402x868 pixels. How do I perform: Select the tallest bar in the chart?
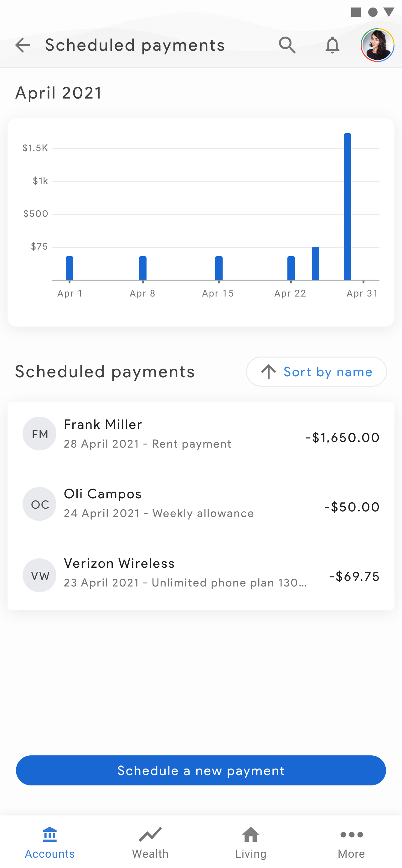coord(347,206)
